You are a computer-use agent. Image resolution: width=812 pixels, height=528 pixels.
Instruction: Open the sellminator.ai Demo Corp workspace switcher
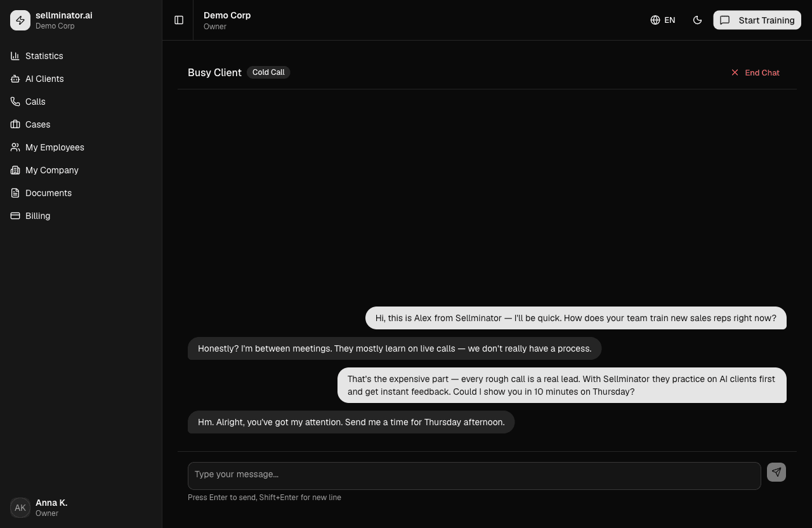[x=81, y=20]
